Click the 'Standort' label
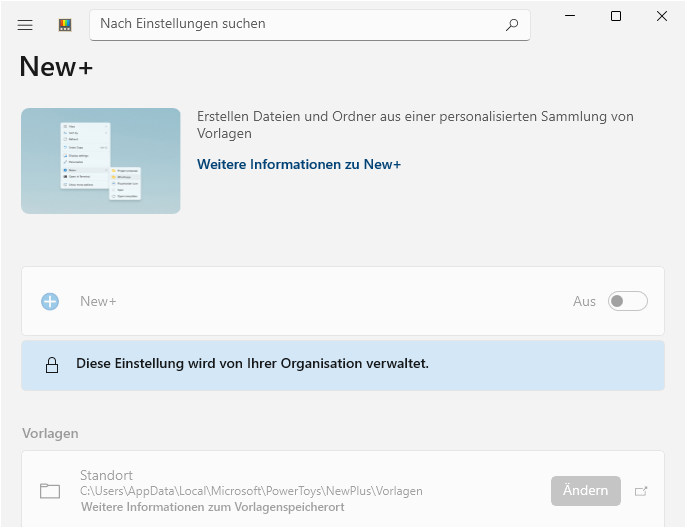 point(106,475)
